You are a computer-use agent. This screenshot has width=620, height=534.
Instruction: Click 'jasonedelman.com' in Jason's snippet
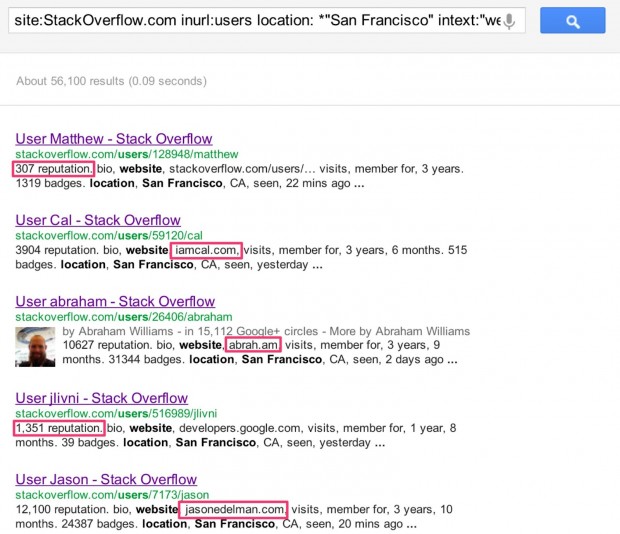tap(234, 509)
